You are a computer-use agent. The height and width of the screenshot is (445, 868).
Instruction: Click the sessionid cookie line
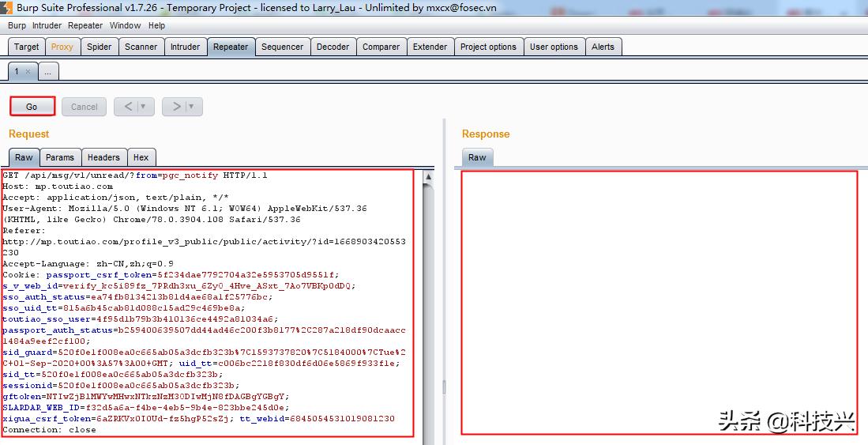point(121,386)
